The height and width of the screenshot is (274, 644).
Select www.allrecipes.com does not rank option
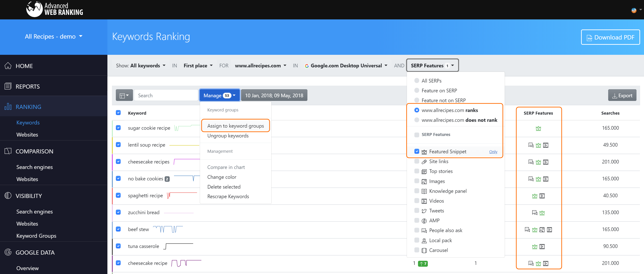416,120
